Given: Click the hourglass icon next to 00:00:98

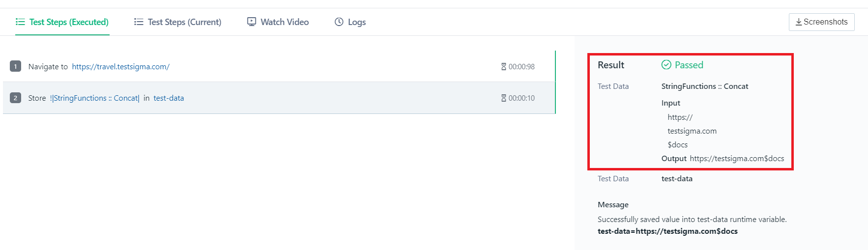Looking at the screenshot, I should pyautogui.click(x=504, y=67).
